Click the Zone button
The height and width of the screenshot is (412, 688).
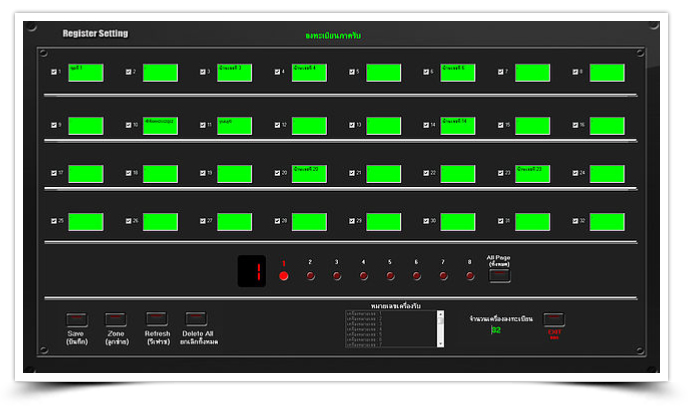tap(116, 320)
